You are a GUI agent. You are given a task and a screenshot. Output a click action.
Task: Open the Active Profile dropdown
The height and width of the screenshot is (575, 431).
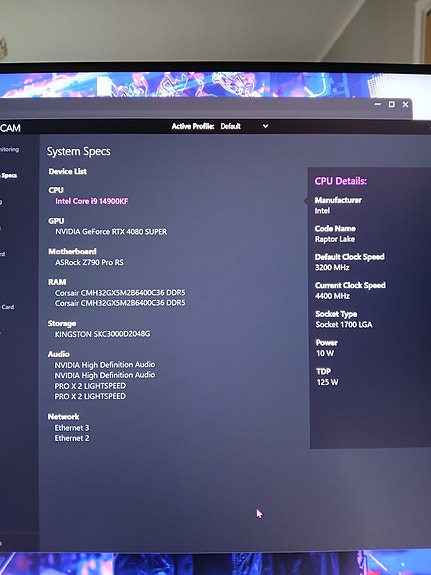point(245,127)
